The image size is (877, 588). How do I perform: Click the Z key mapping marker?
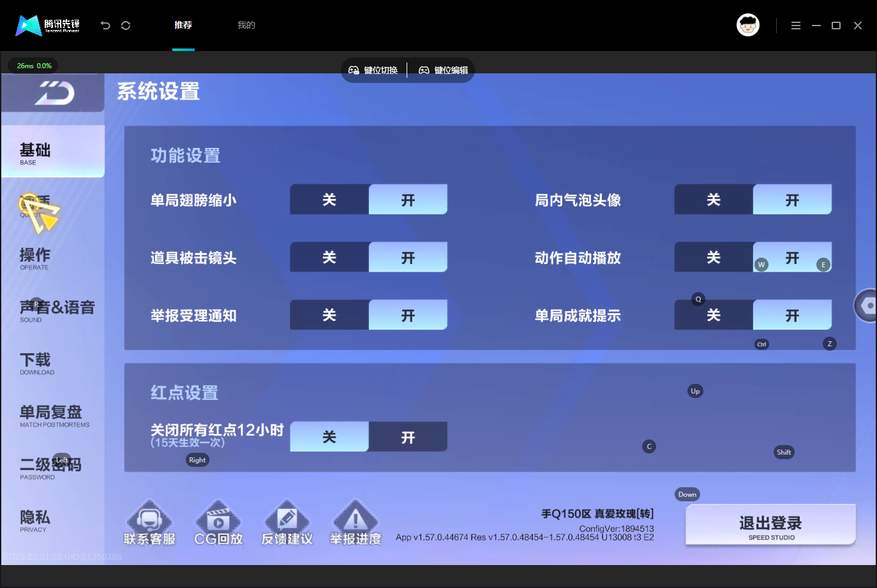830,344
